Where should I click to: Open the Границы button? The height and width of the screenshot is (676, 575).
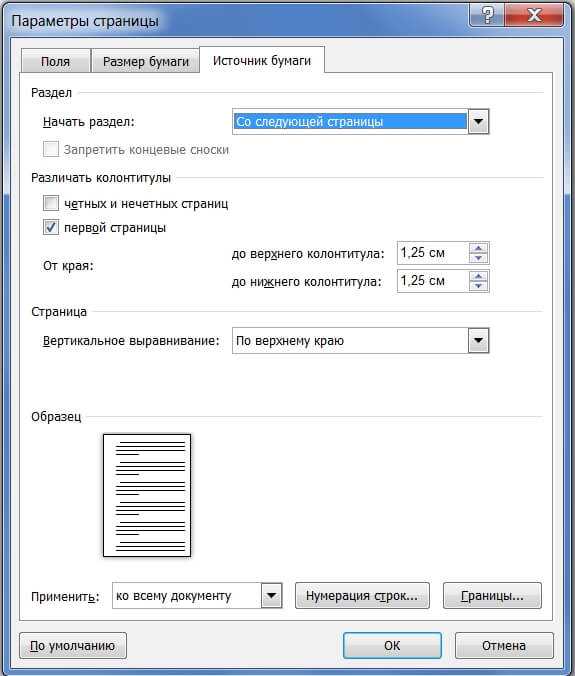click(x=492, y=596)
